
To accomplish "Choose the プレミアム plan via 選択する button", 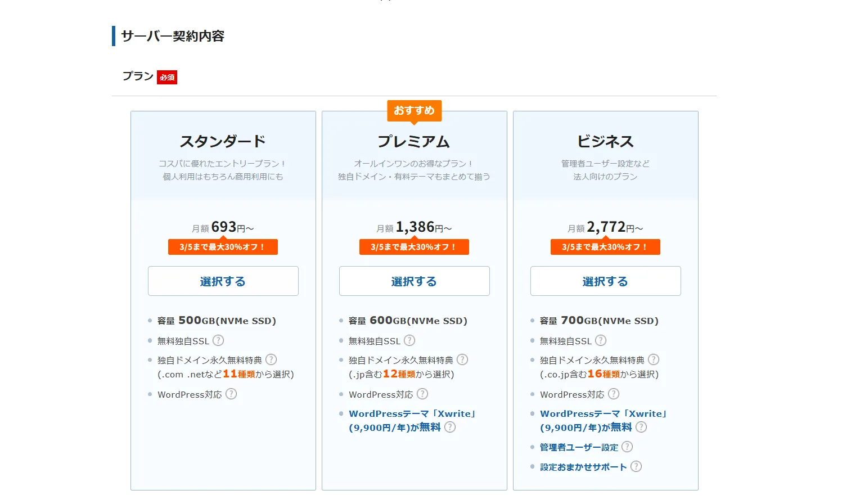I will tap(414, 281).
